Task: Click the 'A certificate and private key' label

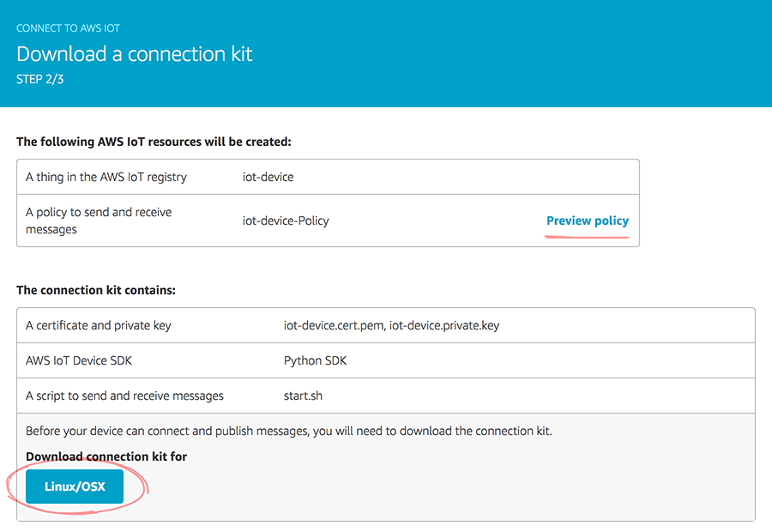Action: pos(99,325)
